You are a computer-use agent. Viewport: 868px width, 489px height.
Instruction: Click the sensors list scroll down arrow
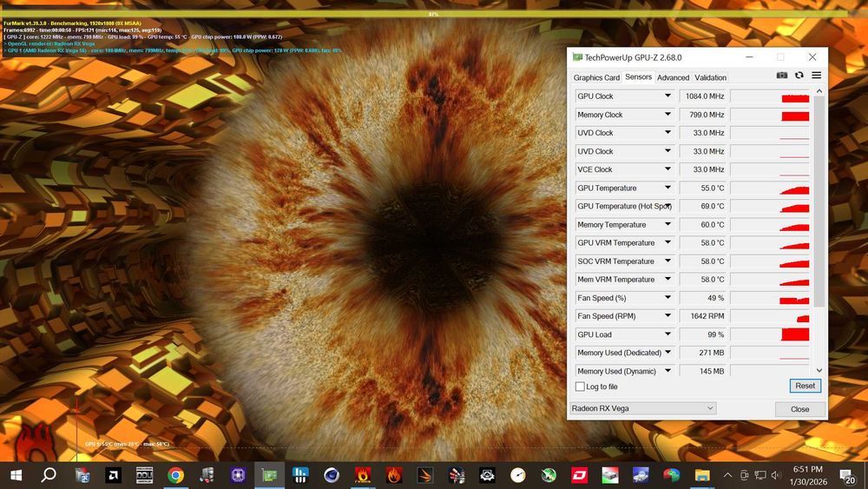pos(819,370)
